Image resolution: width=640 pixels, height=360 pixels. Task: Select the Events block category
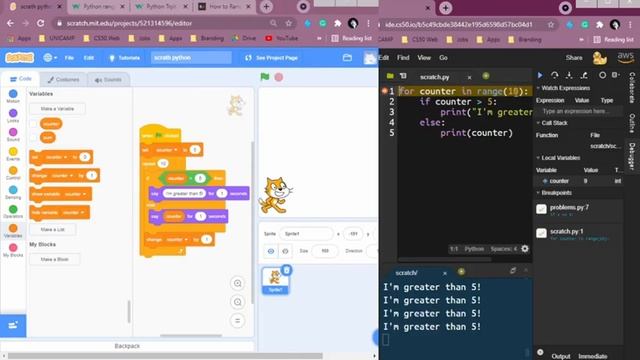[13, 154]
